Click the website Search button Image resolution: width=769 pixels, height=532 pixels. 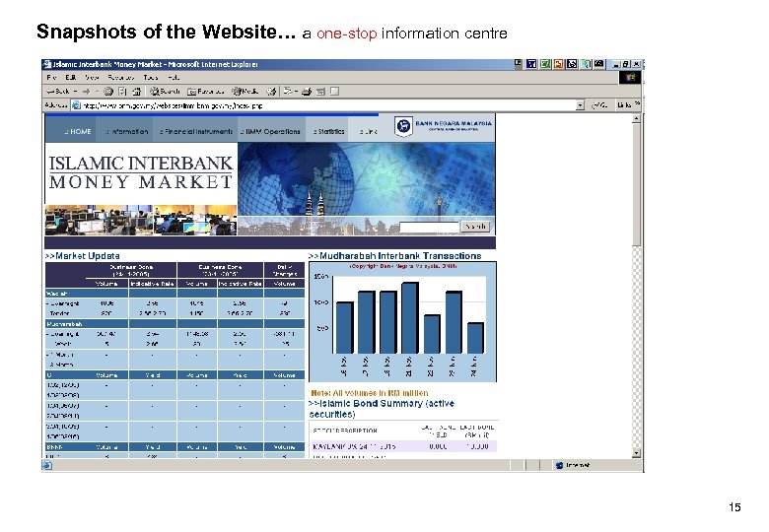point(475,227)
